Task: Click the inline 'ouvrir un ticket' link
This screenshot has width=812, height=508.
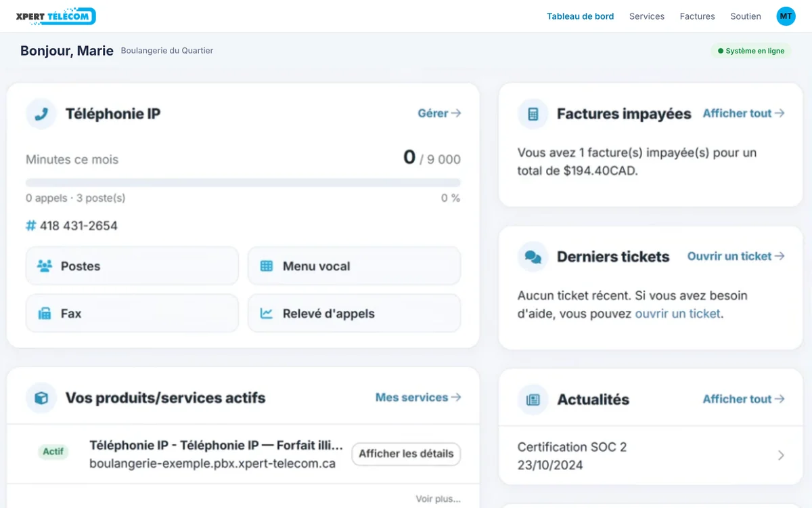Action: click(678, 314)
